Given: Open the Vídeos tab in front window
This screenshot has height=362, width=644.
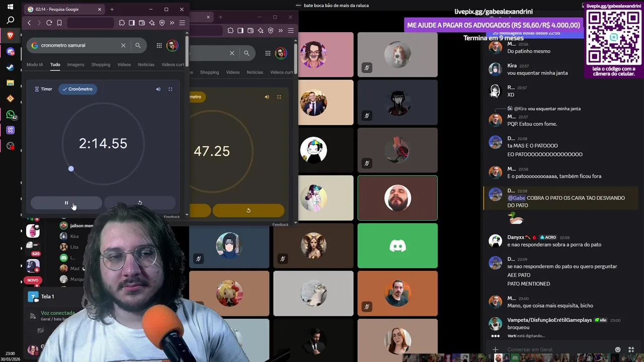Looking at the screenshot, I should 124,65.
